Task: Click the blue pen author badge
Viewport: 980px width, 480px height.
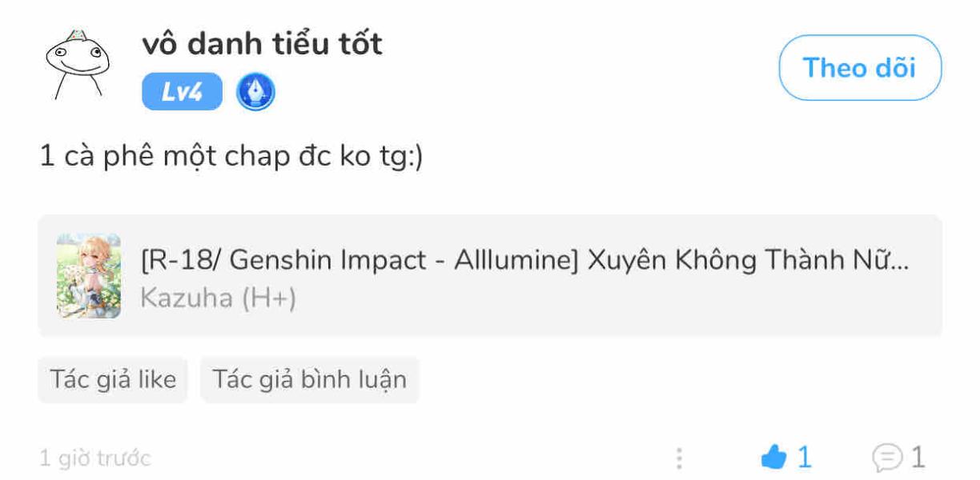Action: click(x=255, y=92)
